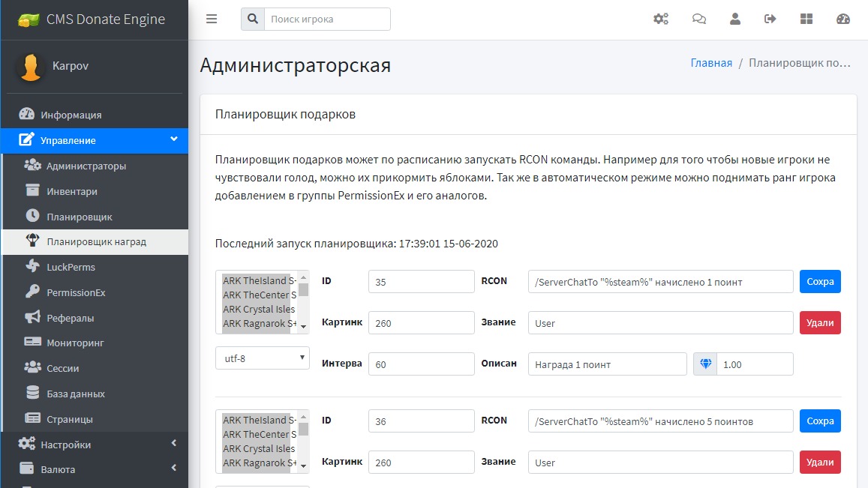Select LuckPerms in the sidebar menu
868x488 pixels.
(71, 267)
